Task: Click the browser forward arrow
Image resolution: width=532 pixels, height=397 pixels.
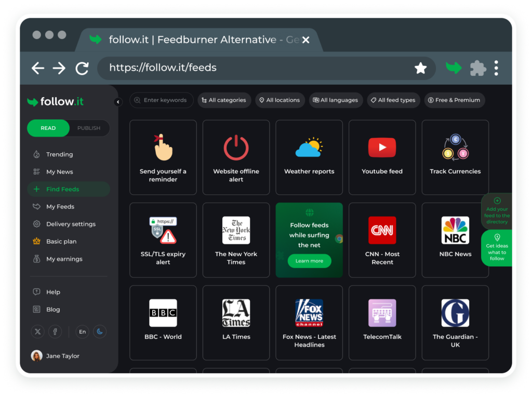Action: coord(59,68)
